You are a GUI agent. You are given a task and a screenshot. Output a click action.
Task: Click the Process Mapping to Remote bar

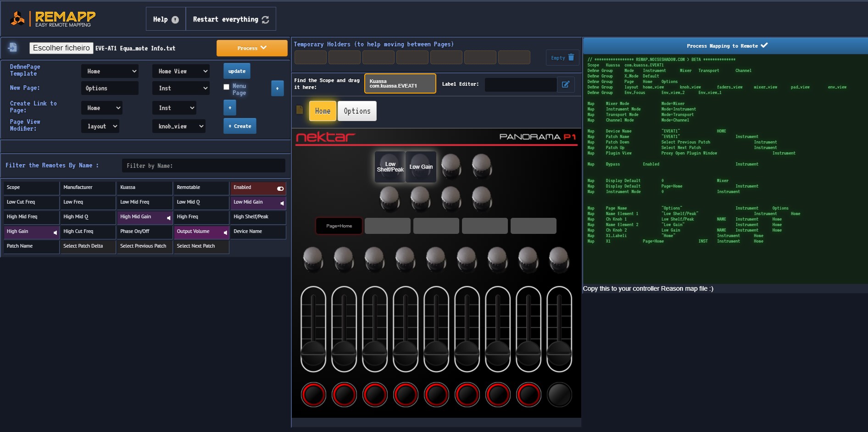(725, 46)
